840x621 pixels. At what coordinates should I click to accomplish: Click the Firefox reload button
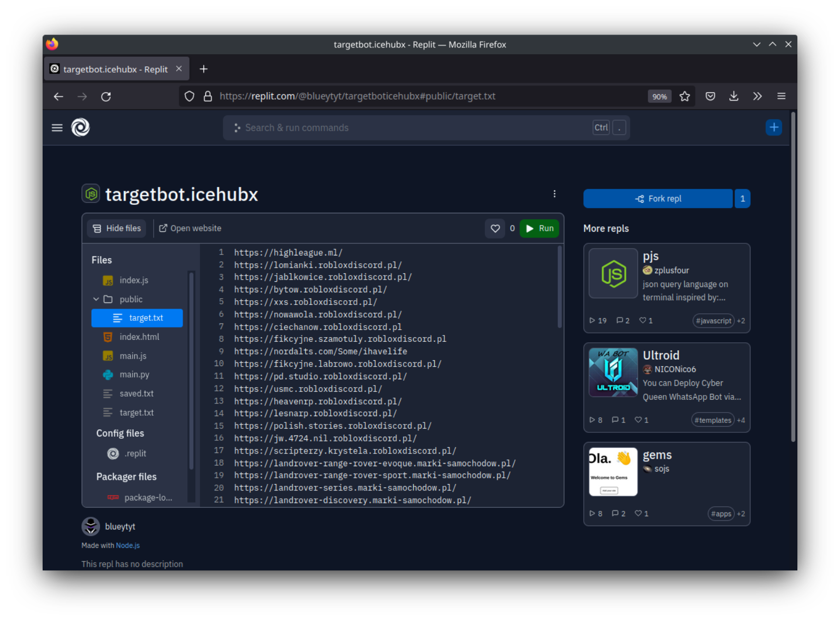pos(106,96)
